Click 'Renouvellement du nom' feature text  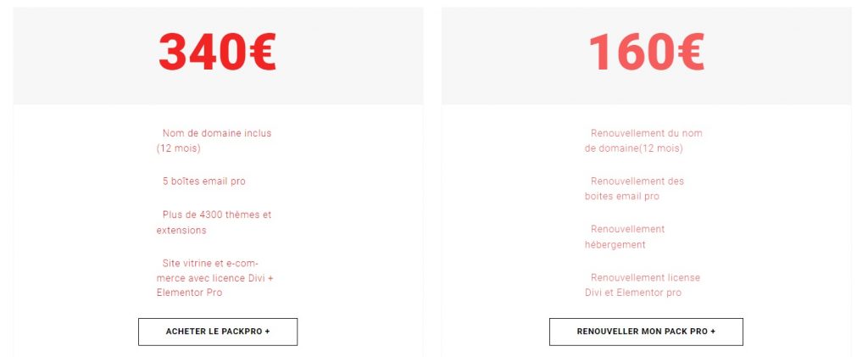[646, 133]
